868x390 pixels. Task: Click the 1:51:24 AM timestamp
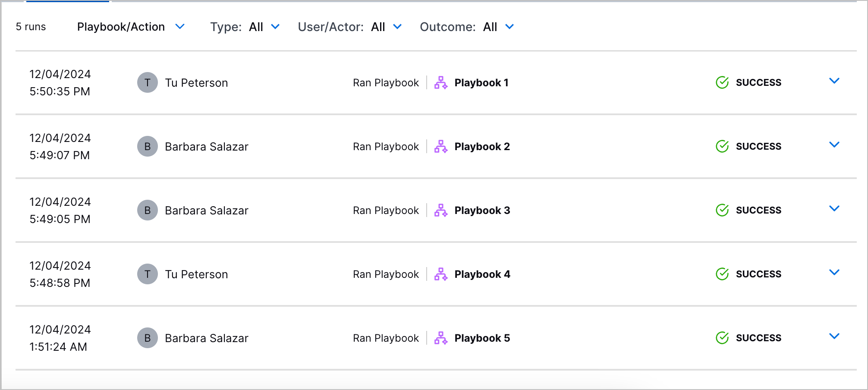point(58,346)
